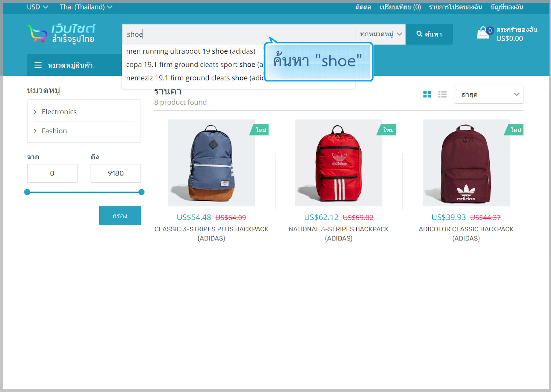Open the เปรียบเทียบ (0) compare link
Image resolution: width=551 pixels, height=392 pixels.
[x=400, y=7]
